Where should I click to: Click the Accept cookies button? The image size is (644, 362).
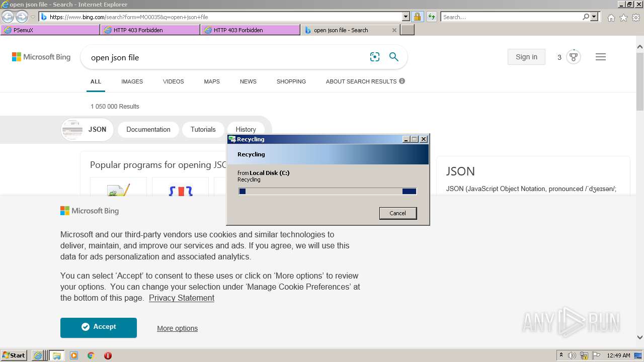(x=99, y=327)
